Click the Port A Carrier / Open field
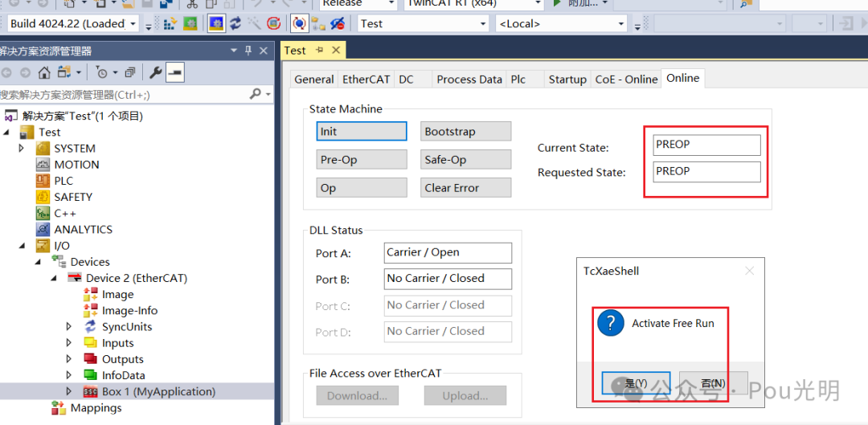This screenshot has width=868, height=425. (x=448, y=252)
